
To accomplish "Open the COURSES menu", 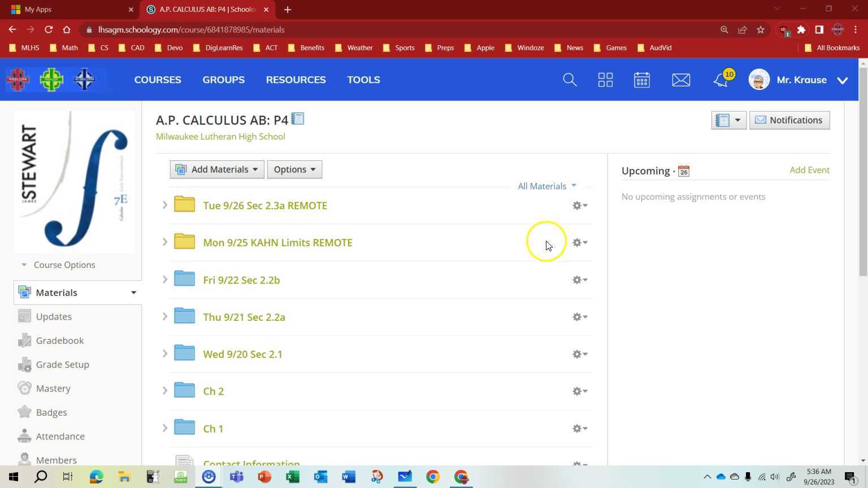I will pos(158,80).
